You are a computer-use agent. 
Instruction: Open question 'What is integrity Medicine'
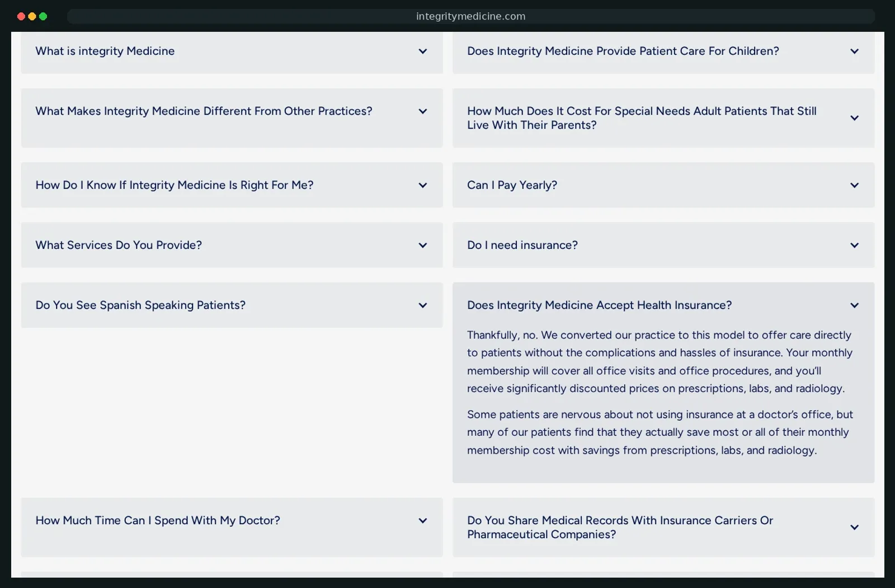point(105,51)
